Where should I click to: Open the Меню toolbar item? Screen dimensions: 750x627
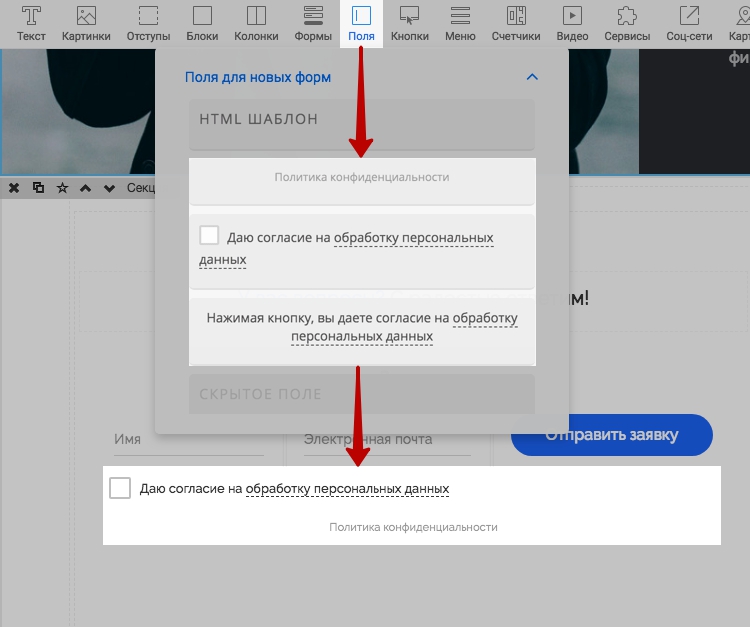click(x=460, y=24)
